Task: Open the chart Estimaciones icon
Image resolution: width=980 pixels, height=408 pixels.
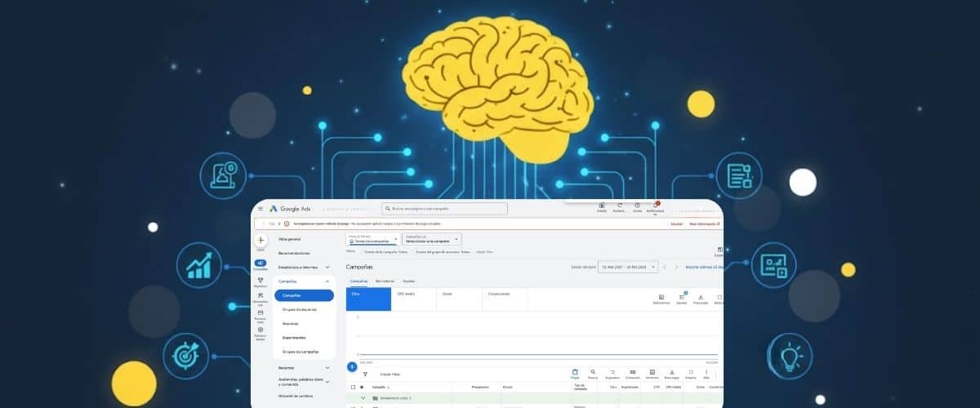Action: click(x=661, y=297)
